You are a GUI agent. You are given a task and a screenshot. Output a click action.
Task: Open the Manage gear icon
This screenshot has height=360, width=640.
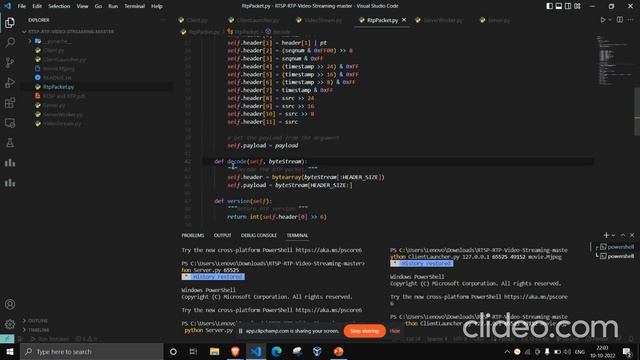10,324
